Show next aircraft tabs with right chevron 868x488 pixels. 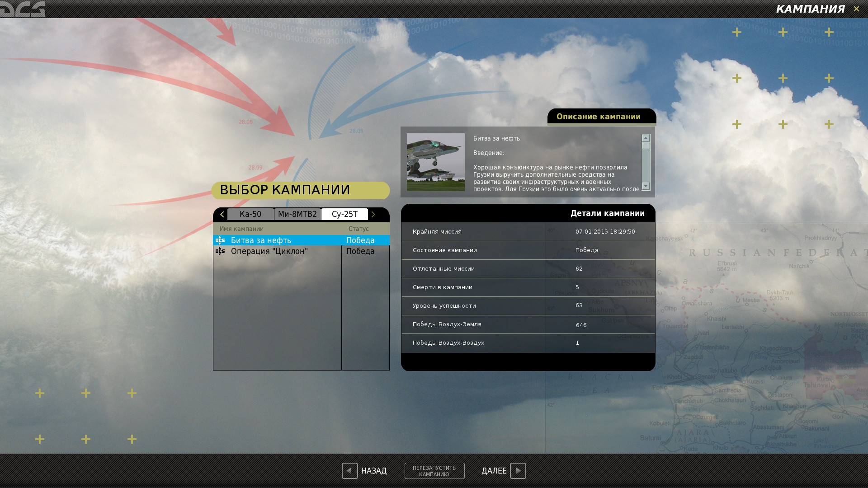coord(373,214)
